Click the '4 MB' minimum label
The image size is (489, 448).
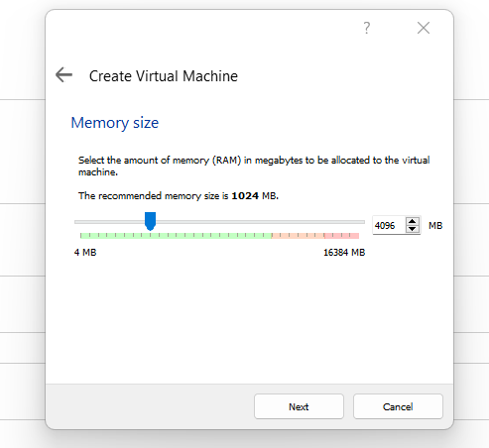pyautogui.click(x=85, y=253)
